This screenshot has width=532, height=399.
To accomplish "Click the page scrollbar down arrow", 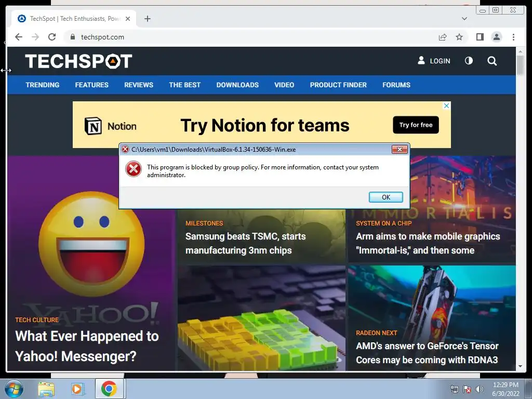I will coord(520,366).
